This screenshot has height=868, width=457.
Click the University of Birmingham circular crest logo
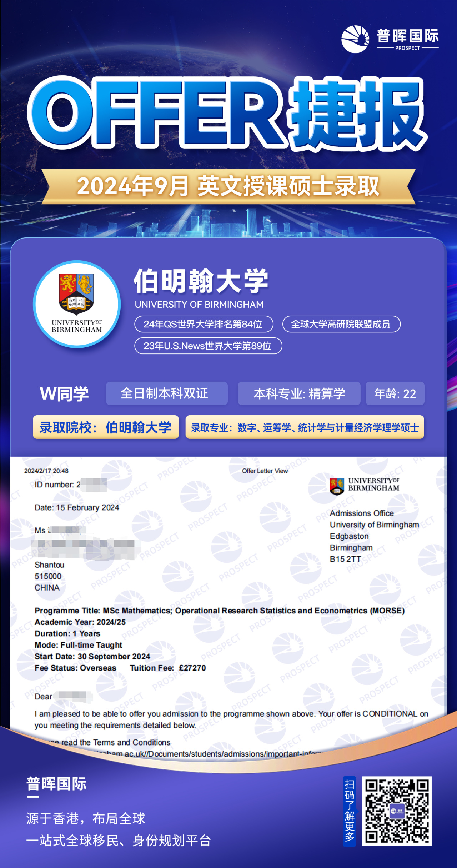click(77, 304)
